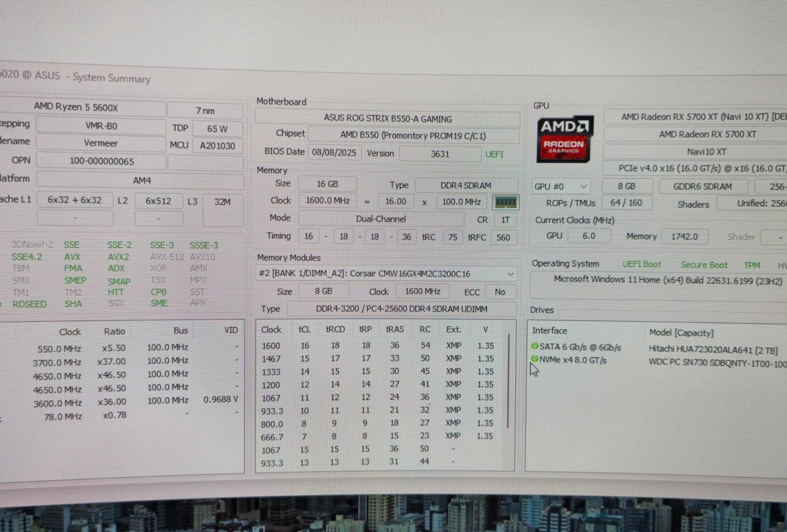Click the Dual-Channel mode field

tap(381, 219)
